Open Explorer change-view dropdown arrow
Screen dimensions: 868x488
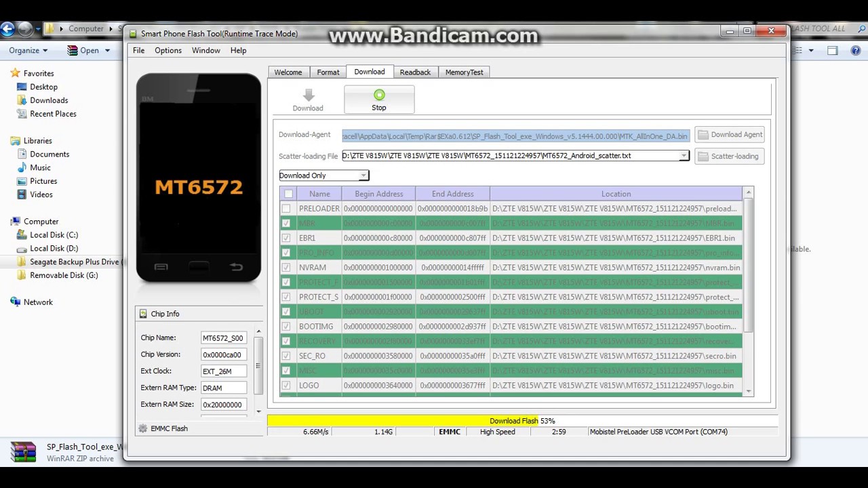pos(810,51)
